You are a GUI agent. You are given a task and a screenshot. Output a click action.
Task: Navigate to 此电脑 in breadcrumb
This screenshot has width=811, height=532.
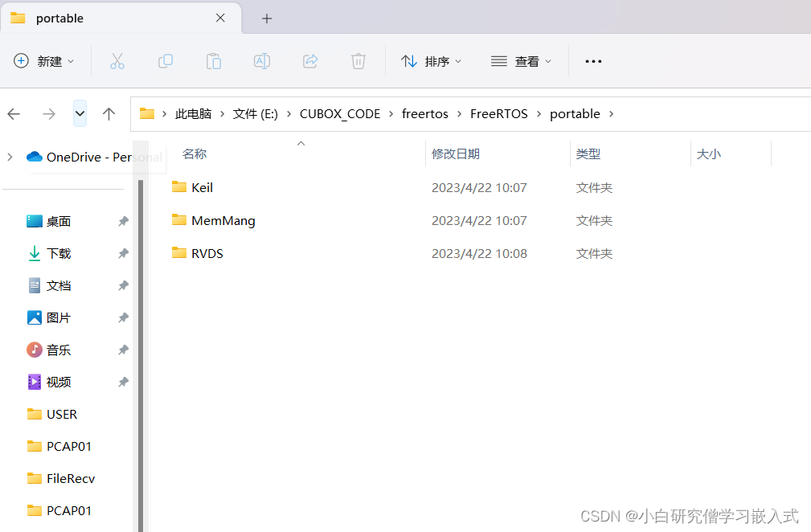[193, 114]
